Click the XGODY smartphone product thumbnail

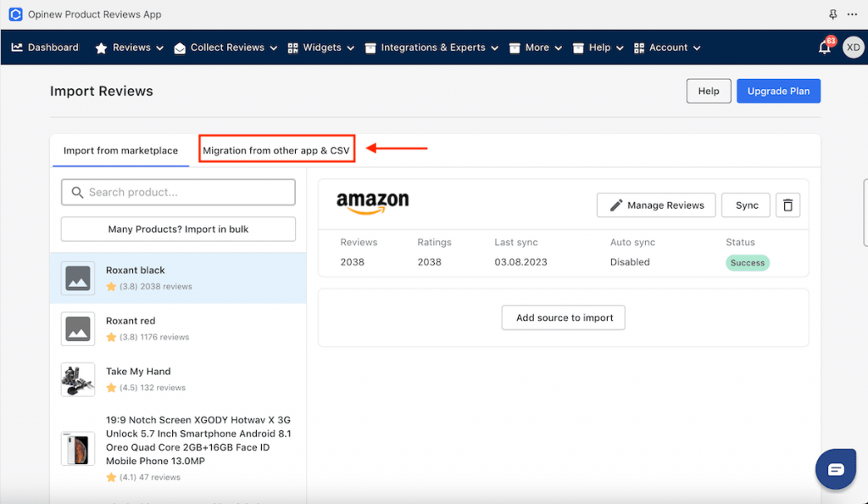pyautogui.click(x=78, y=449)
